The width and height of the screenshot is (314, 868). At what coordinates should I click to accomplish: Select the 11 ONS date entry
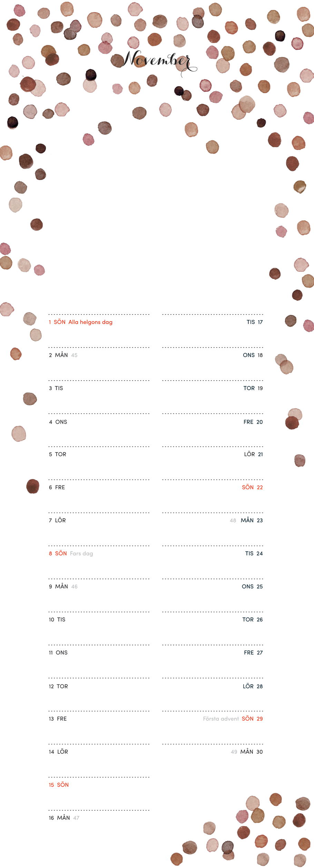[x=58, y=653]
